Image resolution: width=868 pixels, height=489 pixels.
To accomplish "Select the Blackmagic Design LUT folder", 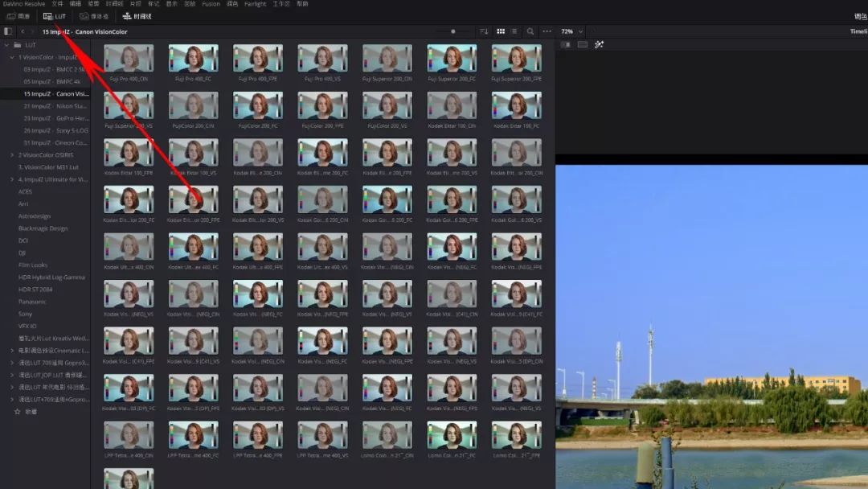I will click(45, 228).
